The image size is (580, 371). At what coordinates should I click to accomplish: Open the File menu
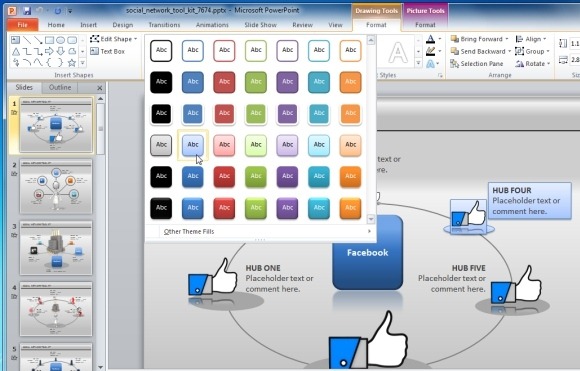(x=22, y=25)
